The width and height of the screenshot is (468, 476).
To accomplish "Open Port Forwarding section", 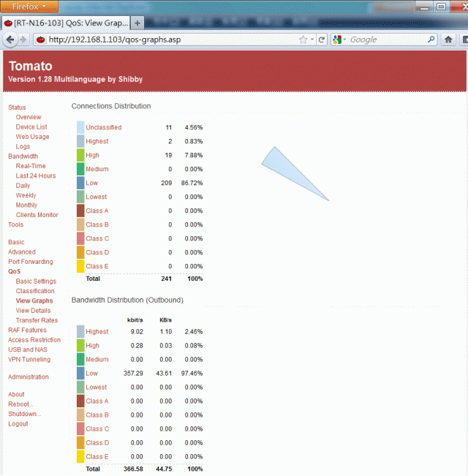I will [31, 261].
